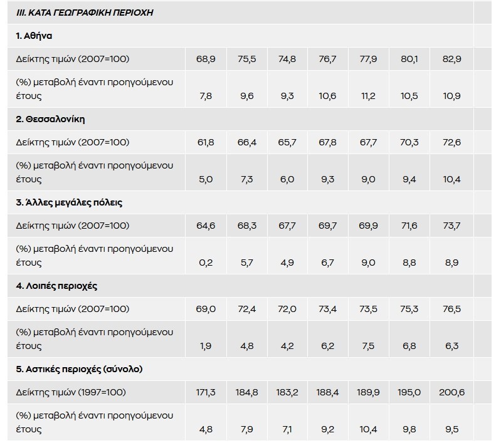
Task: Select the Thessaloniki index value 61,8
Action: (206, 142)
